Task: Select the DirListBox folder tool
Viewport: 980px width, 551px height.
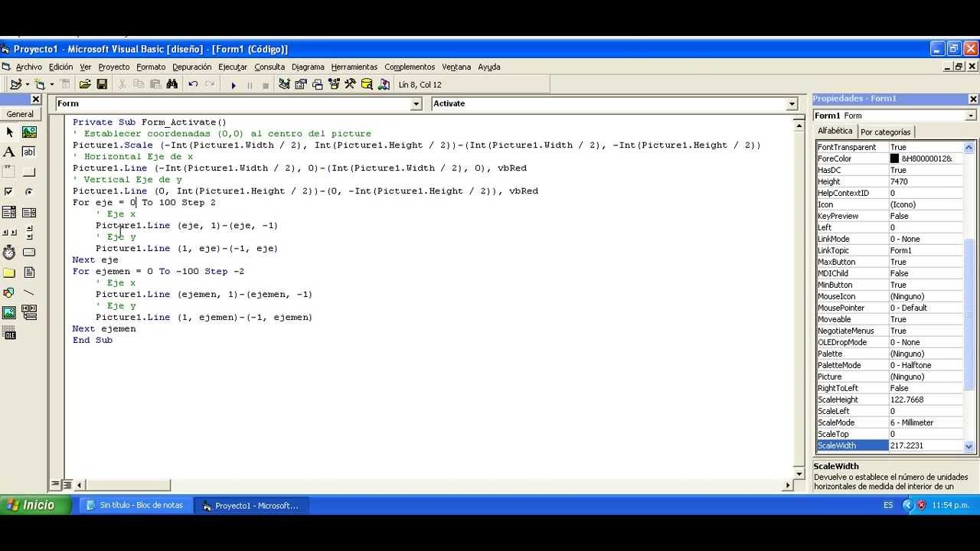Action: tap(9, 272)
